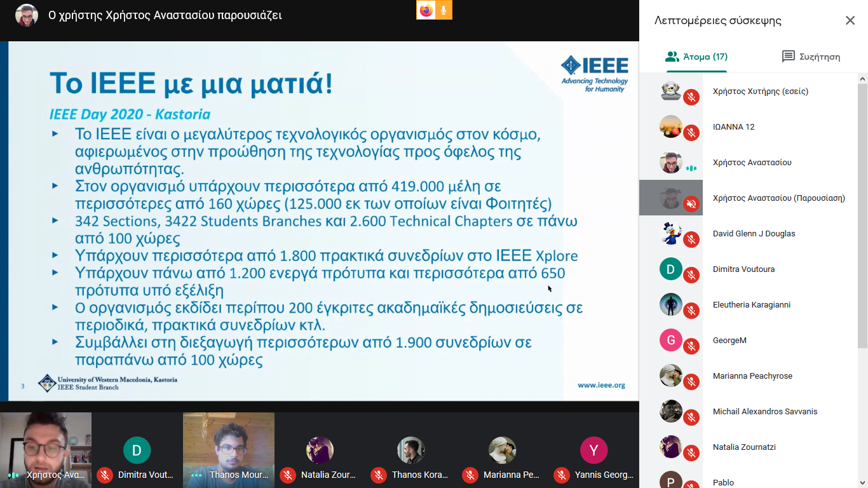Click muted mic icon on Marianna Pe... tile
The image size is (868, 488).
[x=470, y=475]
